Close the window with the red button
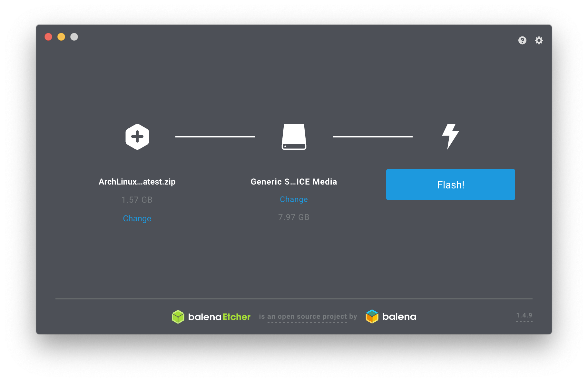The width and height of the screenshot is (588, 382). click(x=48, y=37)
